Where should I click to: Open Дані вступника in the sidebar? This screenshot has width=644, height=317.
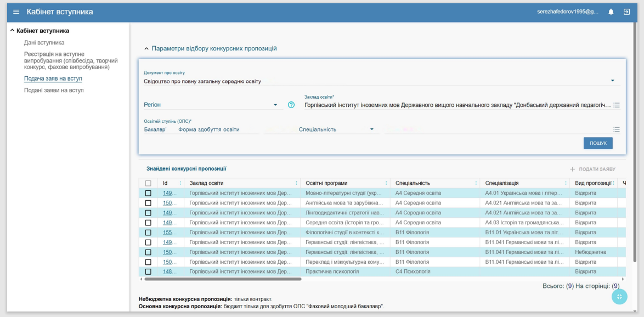44,42
